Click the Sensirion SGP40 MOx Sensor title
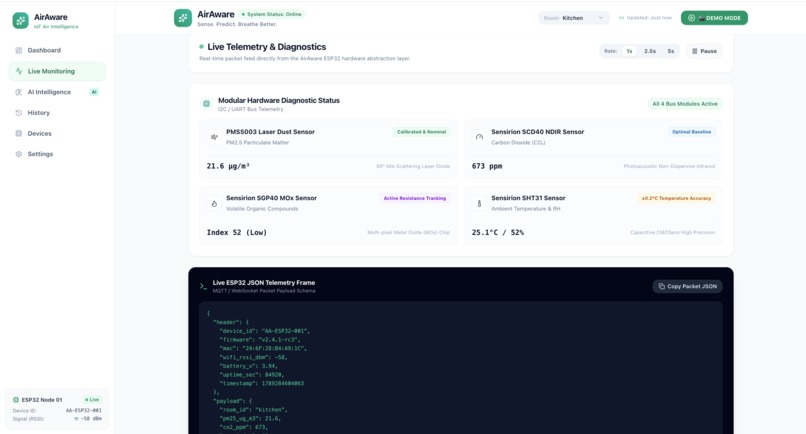Screen dimensions: 806x434 271,198
